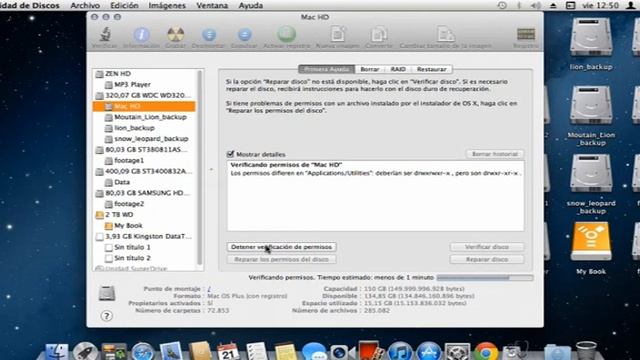Switch to the Restaurar tab
This screenshot has height=360, width=640.
tap(431, 69)
